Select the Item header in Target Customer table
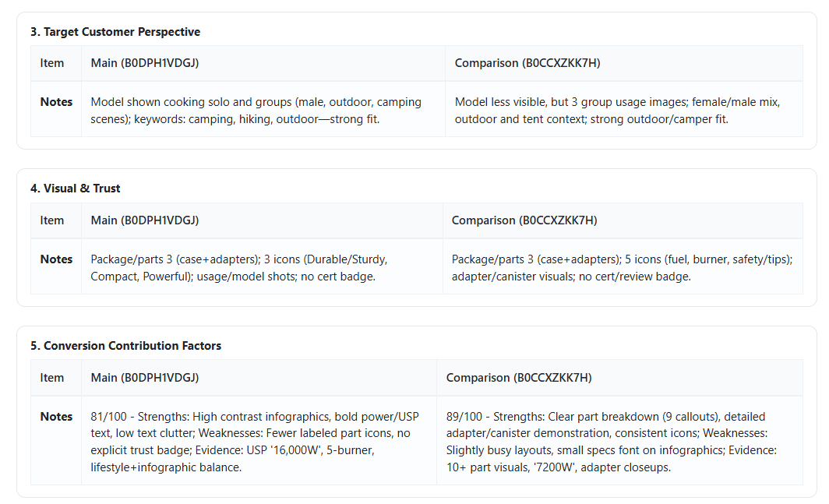This screenshot has height=504, width=829. coord(52,63)
